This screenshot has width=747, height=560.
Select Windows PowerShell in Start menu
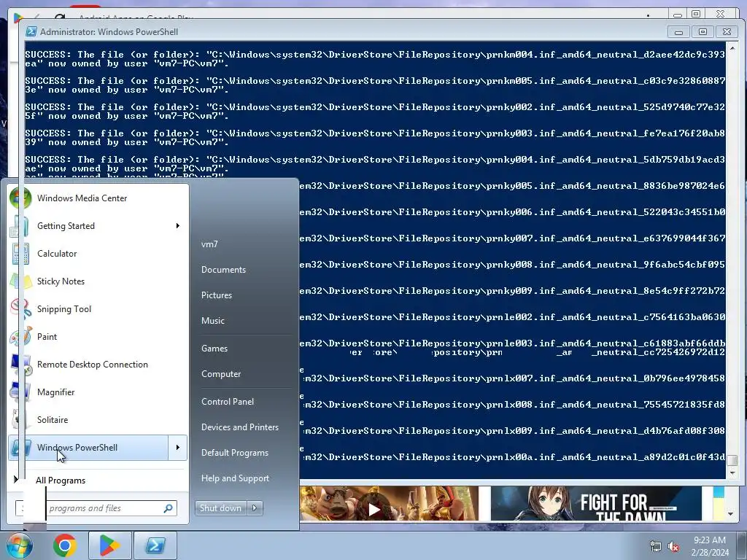(x=88, y=448)
